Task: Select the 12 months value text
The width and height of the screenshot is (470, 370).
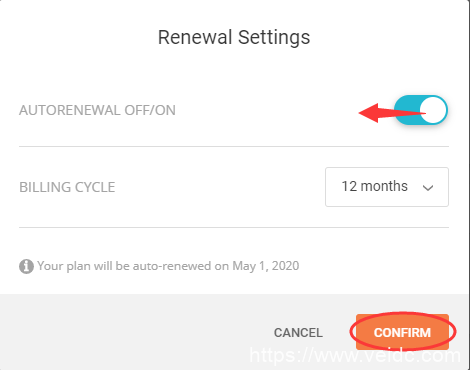Action: (374, 186)
